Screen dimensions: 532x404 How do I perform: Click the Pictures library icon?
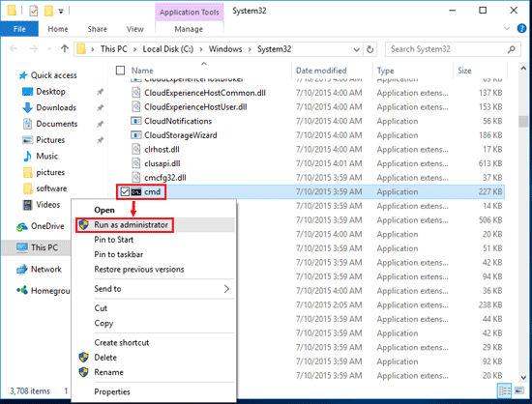click(x=27, y=140)
